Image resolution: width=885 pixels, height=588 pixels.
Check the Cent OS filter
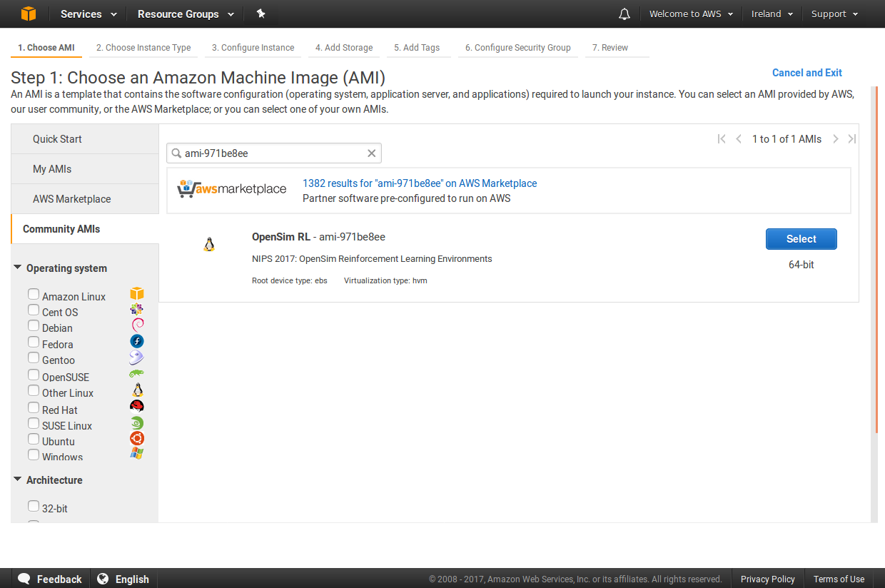pyautogui.click(x=34, y=310)
